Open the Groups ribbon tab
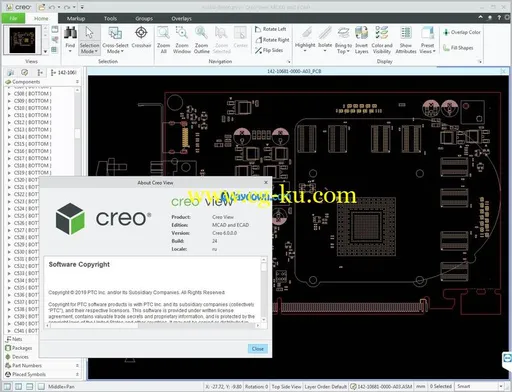 144,18
